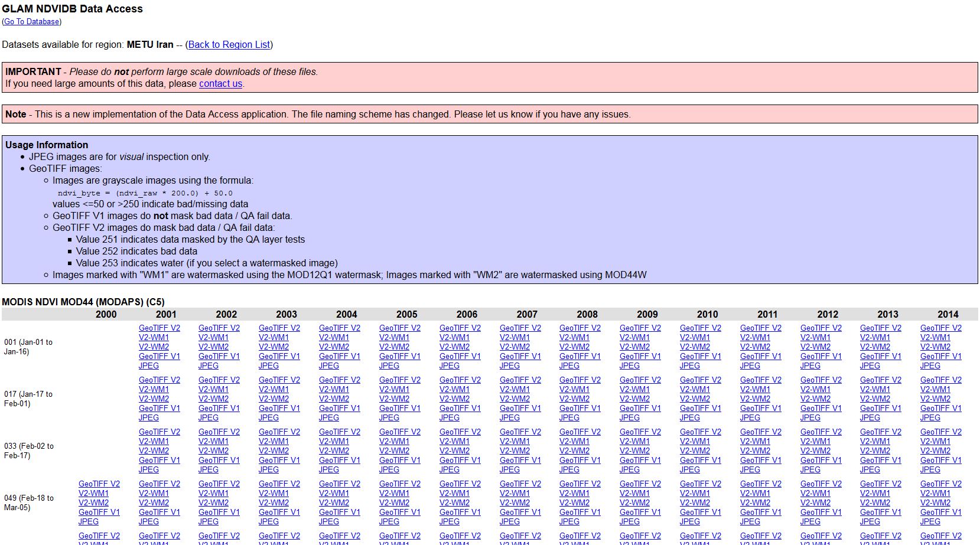The image size is (980, 545).
Task: Open JPEG for 2008 period 017
Action: 569,418
